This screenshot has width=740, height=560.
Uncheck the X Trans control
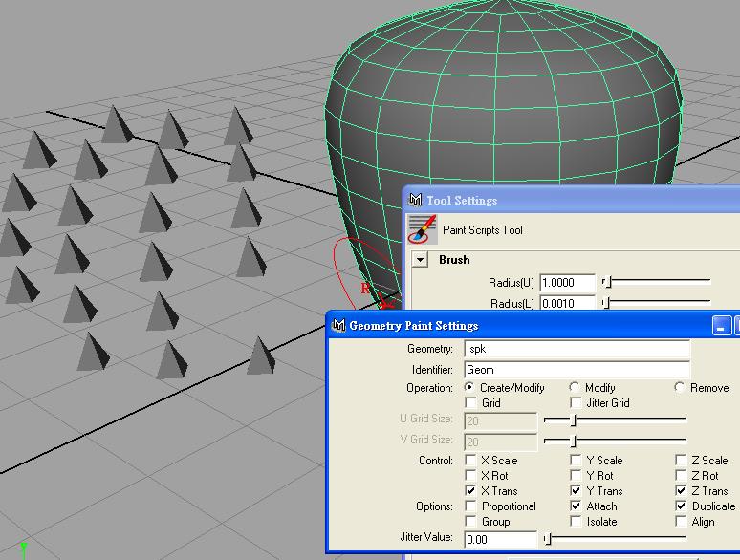pyautogui.click(x=470, y=490)
